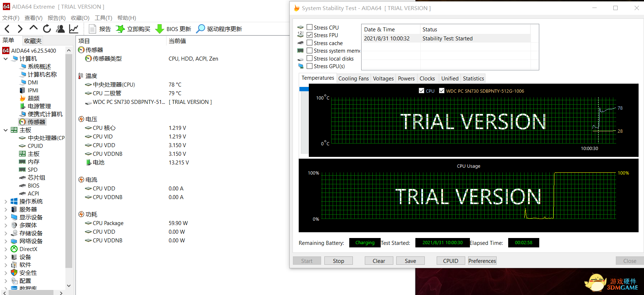
Task: Select the BIOS tree item
Action: point(34,186)
